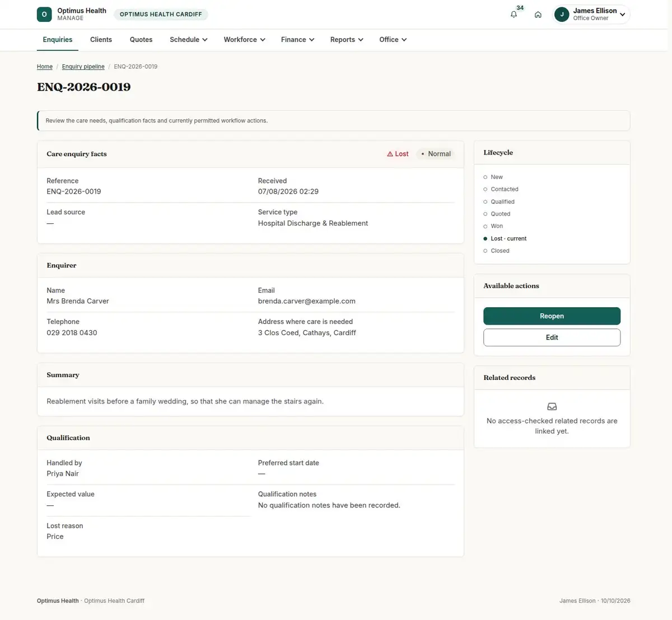Switch to the Clients tab
Image resolution: width=672 pixels, height=620 pixels.
(101, 40)
